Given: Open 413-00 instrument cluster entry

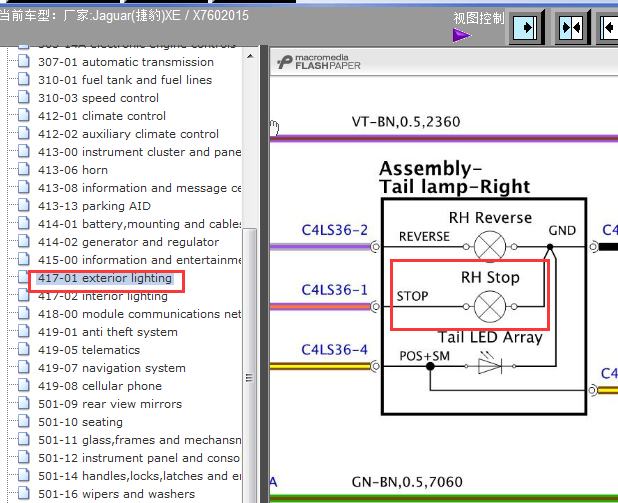Looking at the screenshot, I should 140,152.
